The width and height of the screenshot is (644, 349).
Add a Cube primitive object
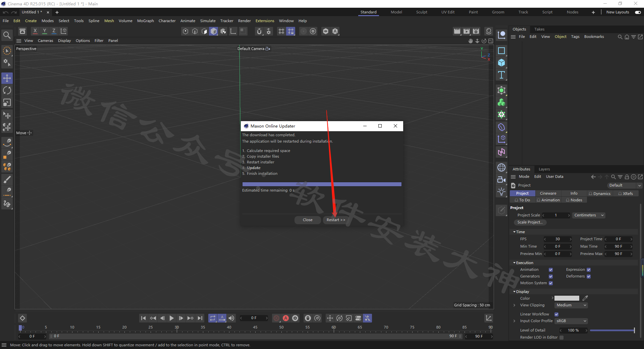point(501,63)
